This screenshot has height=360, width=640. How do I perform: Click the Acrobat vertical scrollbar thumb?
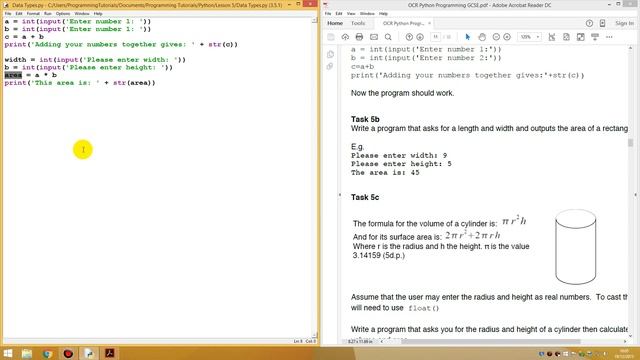pyautogui.click(x=631, y=142)
